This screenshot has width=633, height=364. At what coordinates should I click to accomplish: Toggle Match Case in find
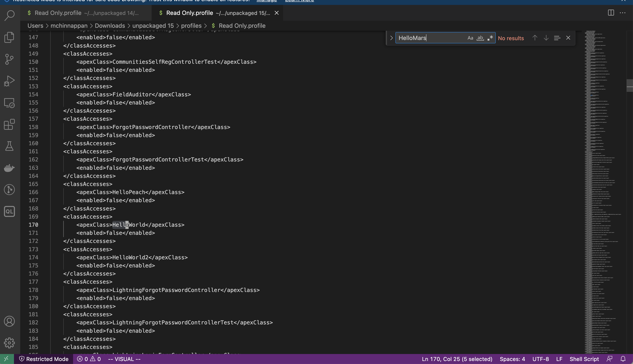point(470,38)
